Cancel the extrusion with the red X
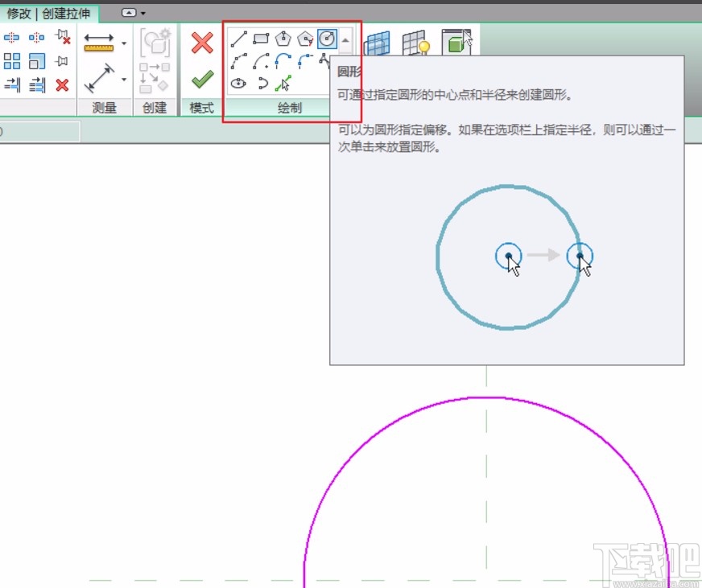This screenshot has height=588, width=702. 201,42
